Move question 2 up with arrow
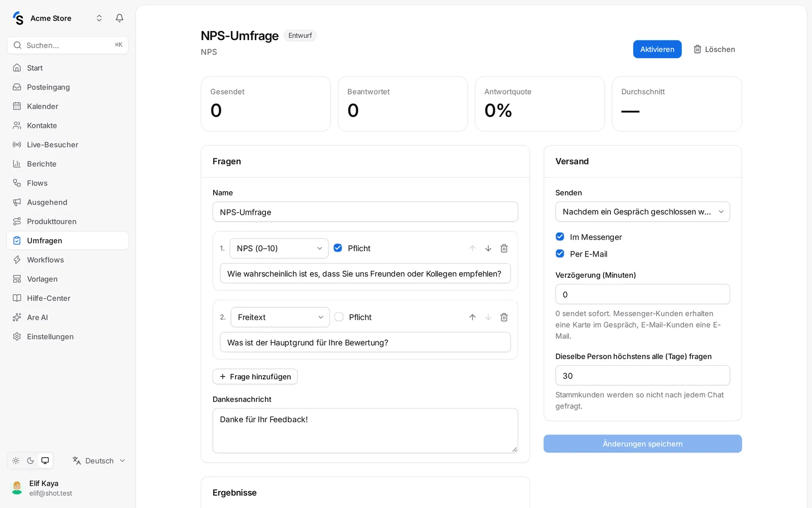 pyautogui.click(x=472, y=317)
